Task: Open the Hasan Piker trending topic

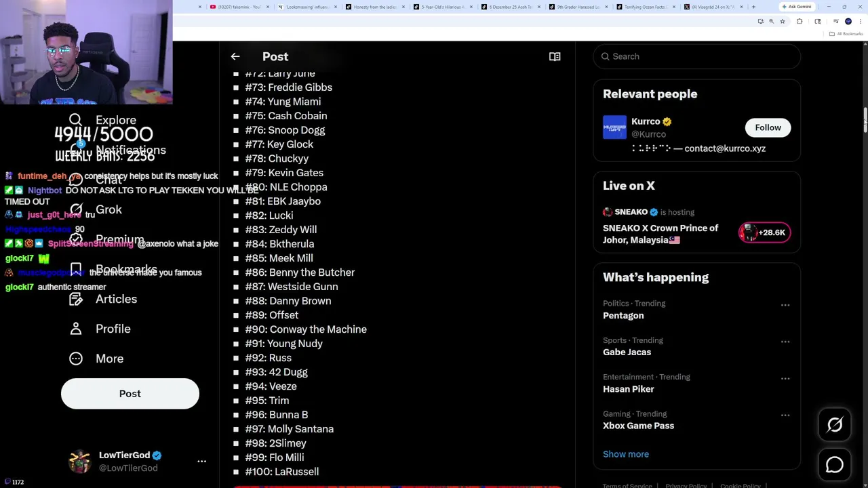Action: [629, 389]
